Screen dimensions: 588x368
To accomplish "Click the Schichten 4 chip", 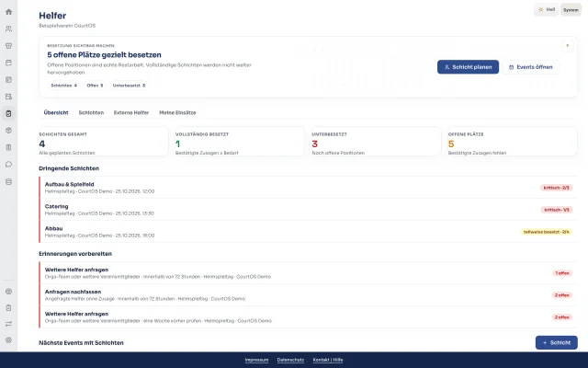I will click(x=63, y=86).
